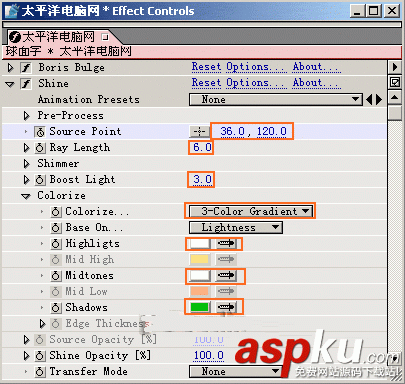Toggle the Boris Bulge effect switch
The width and height of the screenshot is (405, 384).
[26, 68]
